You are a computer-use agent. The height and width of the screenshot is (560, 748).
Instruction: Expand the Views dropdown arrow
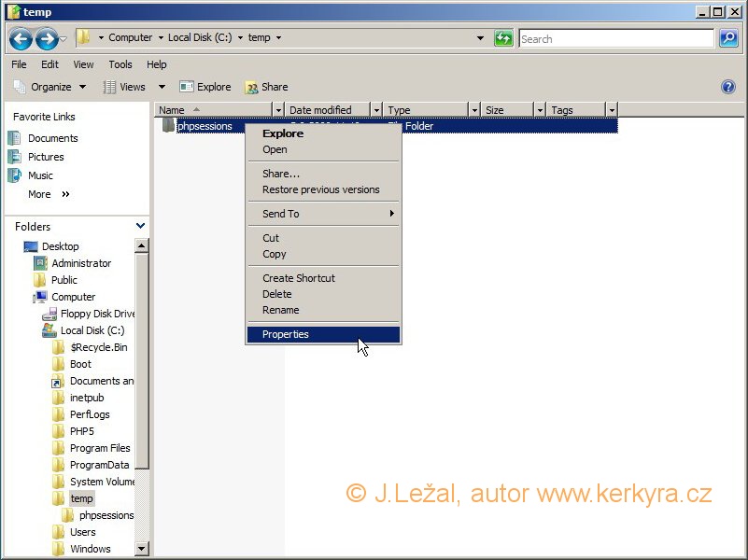click(x=161, y=87)
